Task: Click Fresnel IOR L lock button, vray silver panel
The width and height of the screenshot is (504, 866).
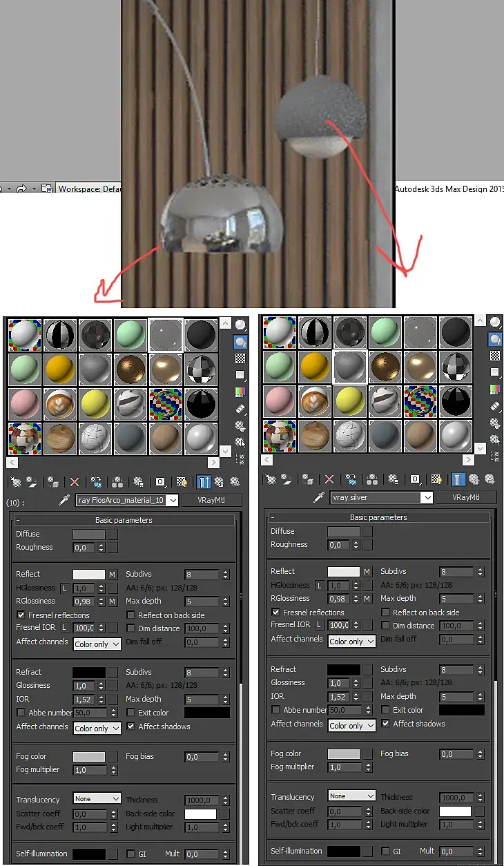Action: click(320, 625)
